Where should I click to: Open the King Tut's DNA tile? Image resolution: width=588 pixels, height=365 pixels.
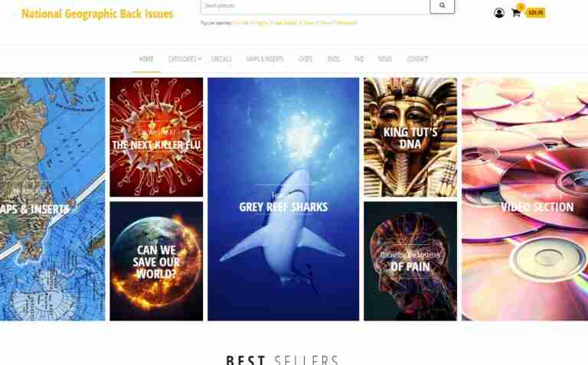[x=410, y=137]
